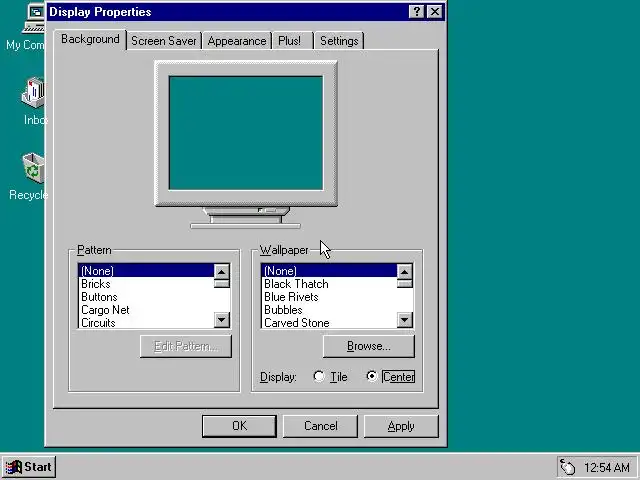Click the Browse... button
The image size is (640, 480).
[x=369, y=346]
